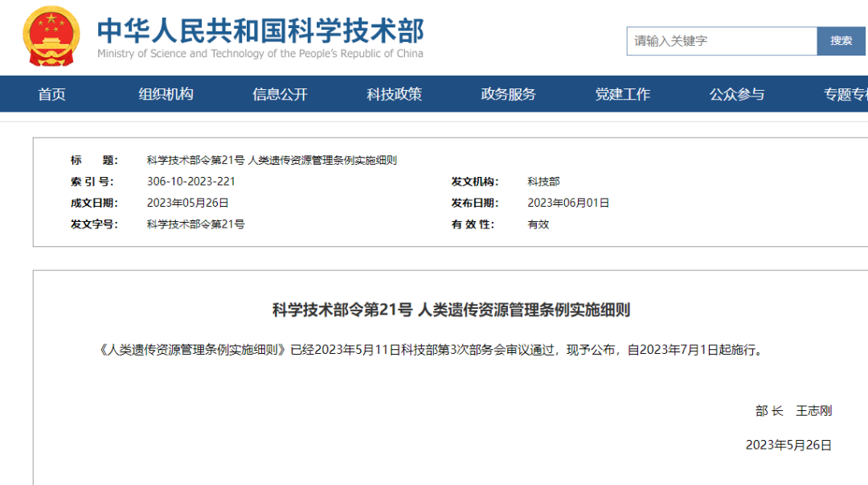Open the 组织机构 menu item
The height and width of the screenshot is (485, 868).
click(x=166, y=94)
